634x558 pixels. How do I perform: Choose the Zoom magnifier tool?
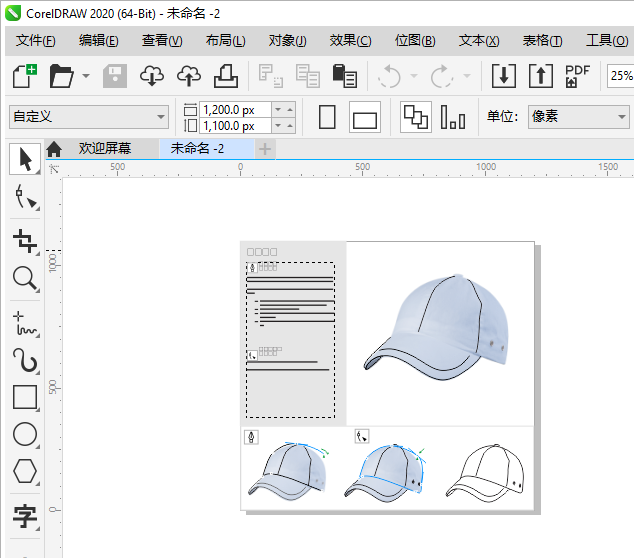24,280
